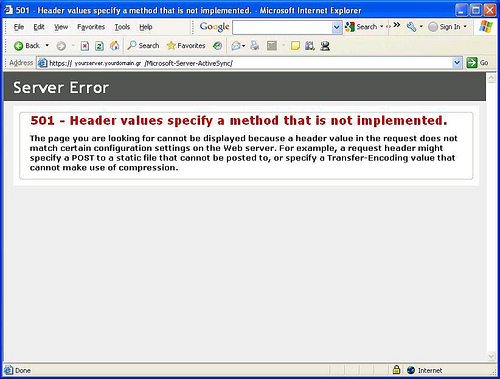Screen dimensions: 500x379
Task: Click the Server Error heading
Action: (61, 88)
